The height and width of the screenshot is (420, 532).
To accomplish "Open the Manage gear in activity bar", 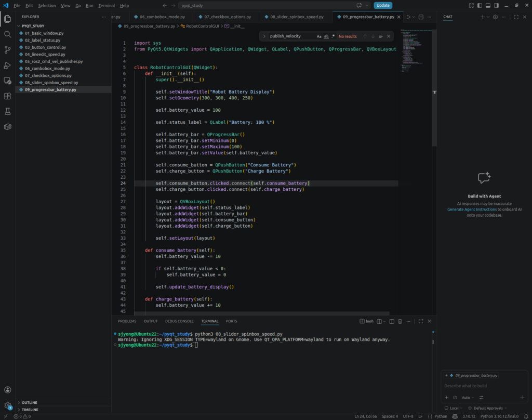I will click(7, 405).
